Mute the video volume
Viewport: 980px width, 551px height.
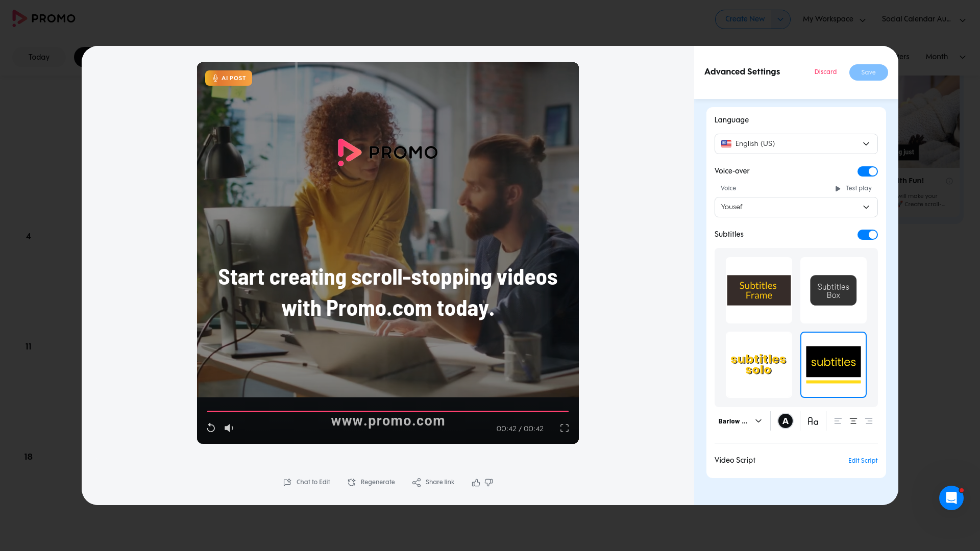coord(229,428)
